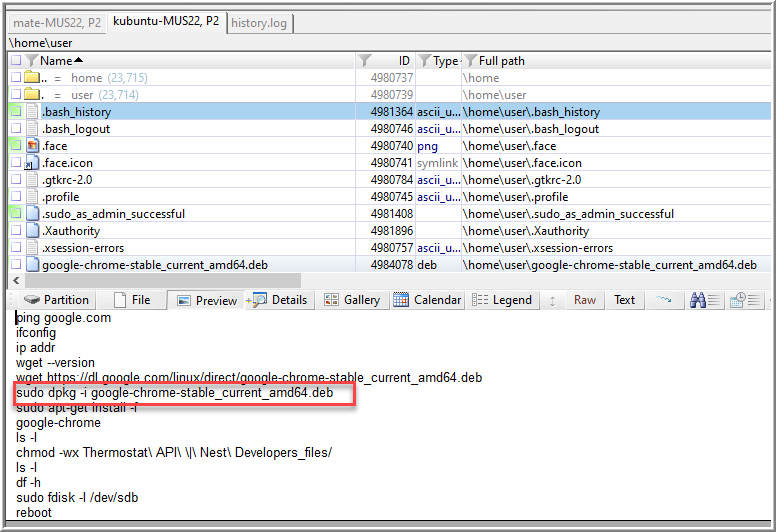Switch to Gallery view mode
The image size is (776, 532).
click(x=352, y=300)
